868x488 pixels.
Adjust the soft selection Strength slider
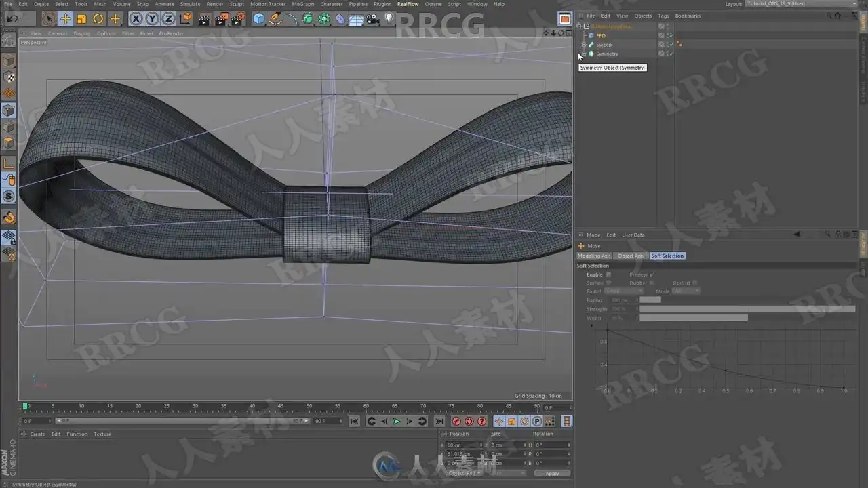tap(746, 309)
